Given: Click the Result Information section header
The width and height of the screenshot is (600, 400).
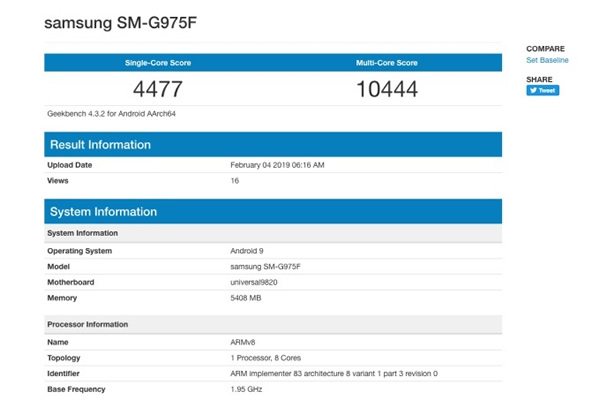Looking at the screenshot, I should (100, 145).
